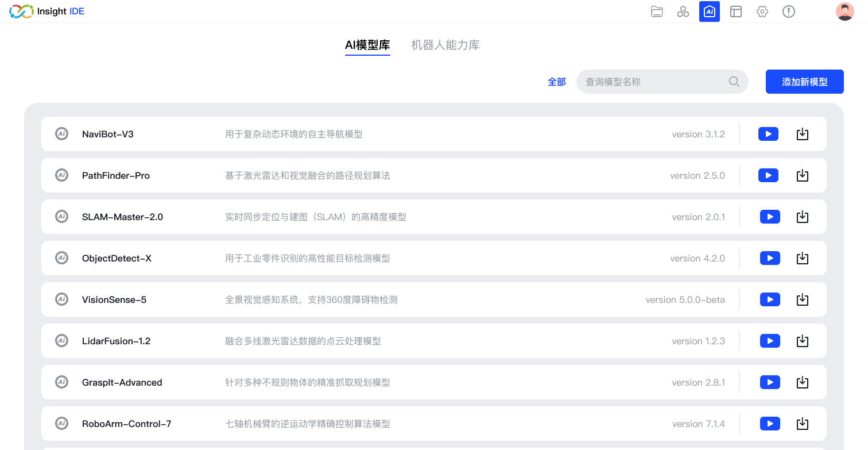Open the layout panel icon in header

tap(736, 11)
